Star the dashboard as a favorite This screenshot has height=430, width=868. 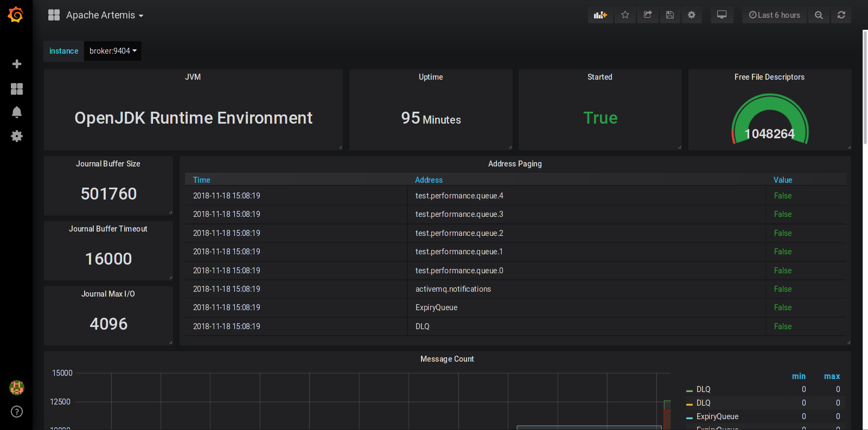[x=625, y=15]
